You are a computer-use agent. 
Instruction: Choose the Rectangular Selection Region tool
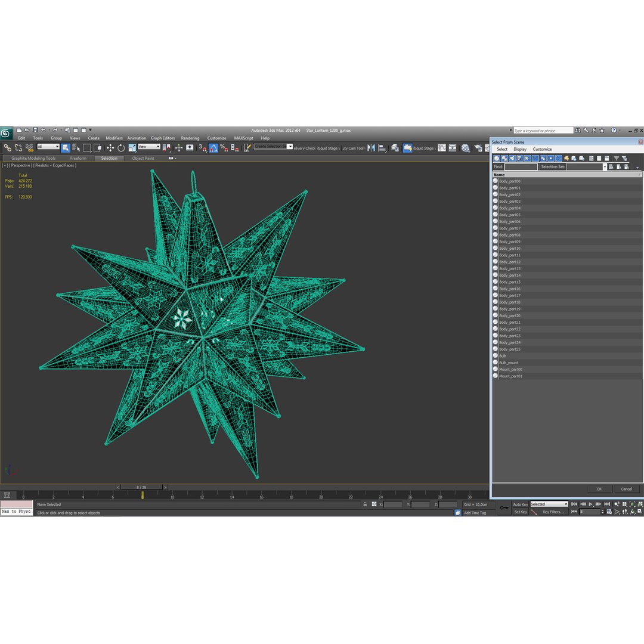87,147
